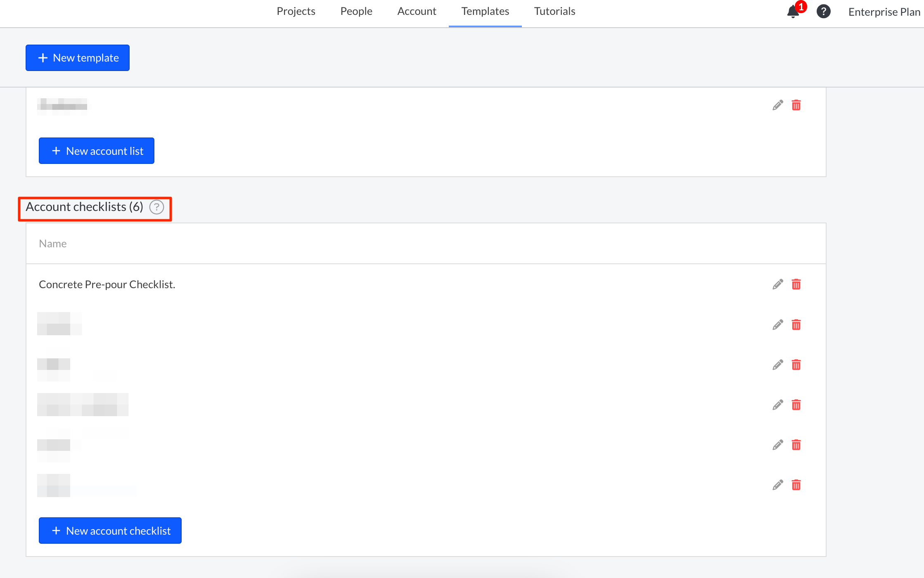The width and height of the screenshot is (924, 578).
Task: Open the Tutorials section
Action: 554,11
